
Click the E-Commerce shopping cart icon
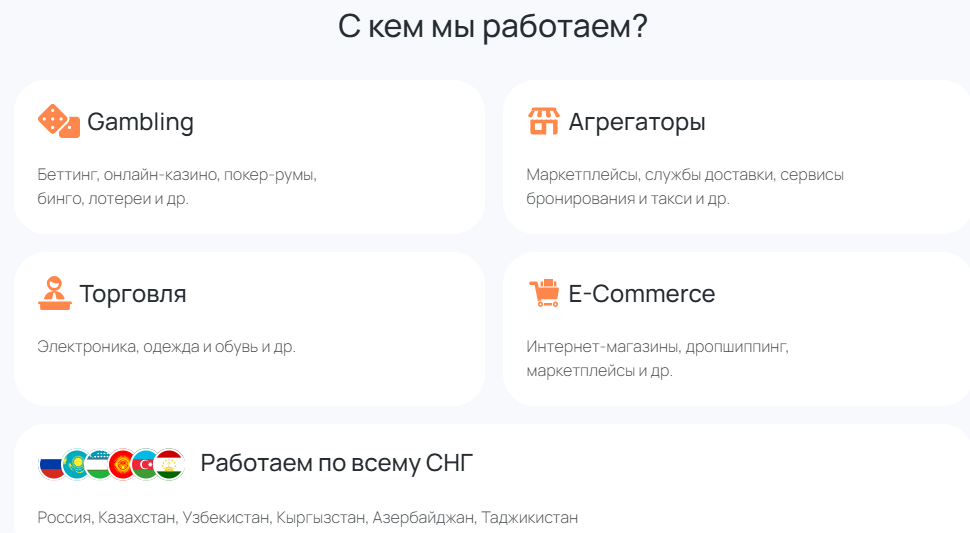[543, 294]
